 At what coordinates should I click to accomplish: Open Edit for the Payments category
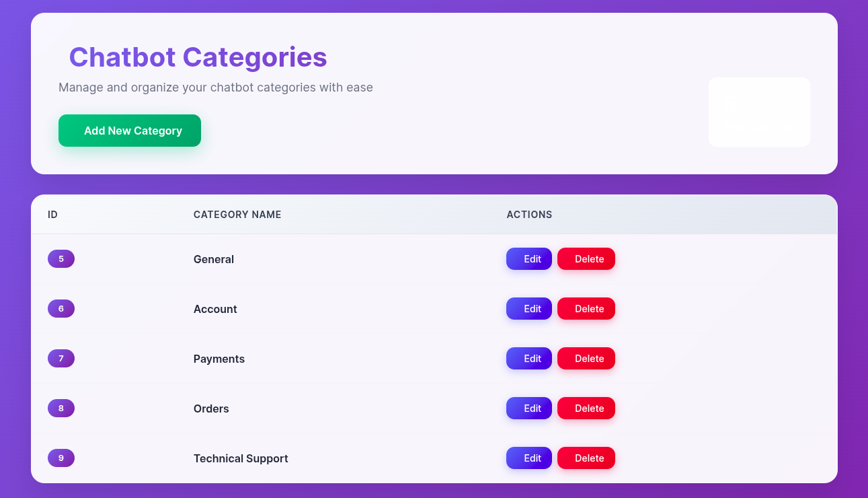529,359
